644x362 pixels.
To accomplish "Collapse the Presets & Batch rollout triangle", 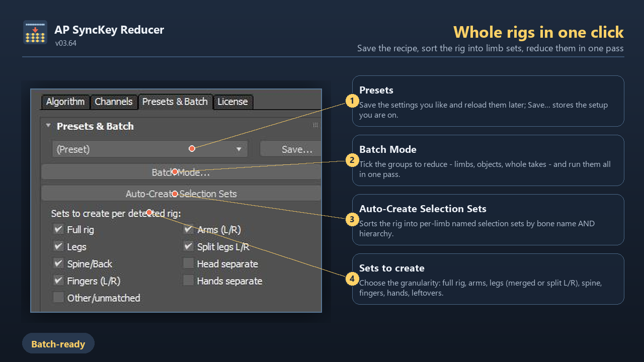I will [x=48, y=126].
